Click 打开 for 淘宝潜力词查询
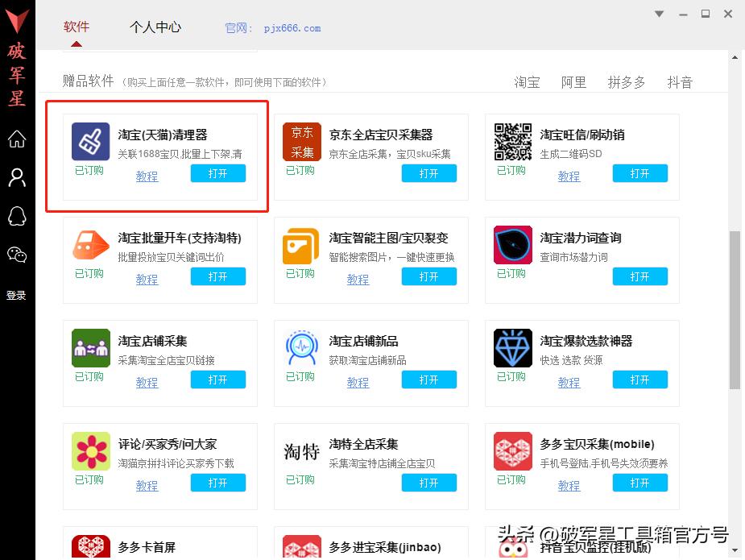 tap(639, 276)
